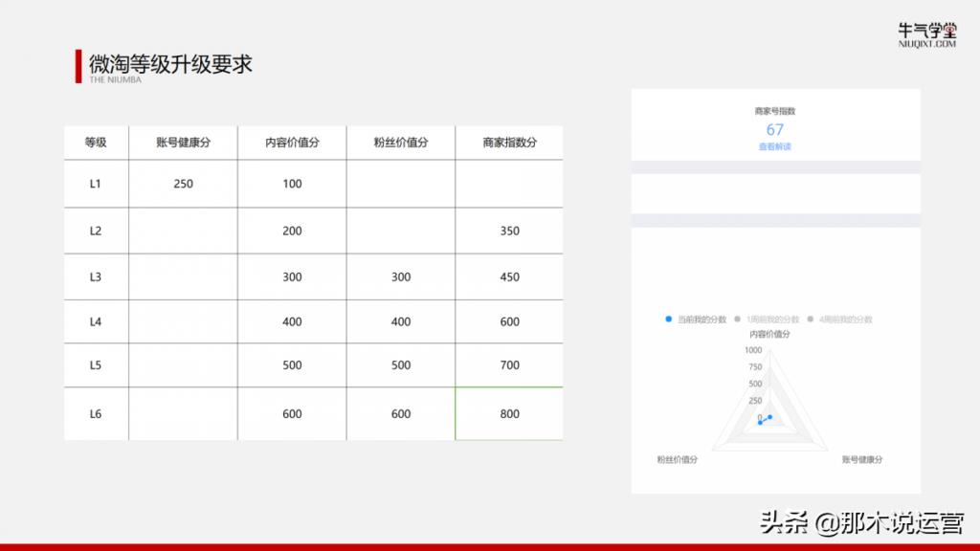
Task: Click the 500 tick on the radar axis
Action: (x=755, y=384)
